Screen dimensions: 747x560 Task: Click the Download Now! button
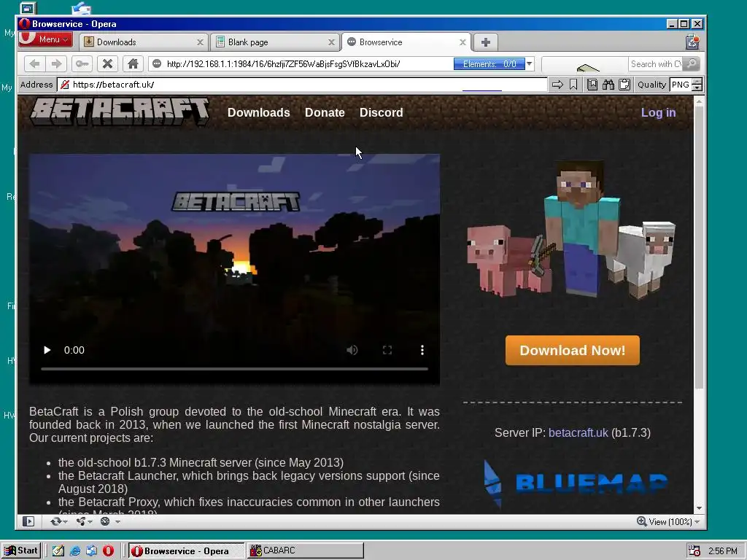pos(573,351)
